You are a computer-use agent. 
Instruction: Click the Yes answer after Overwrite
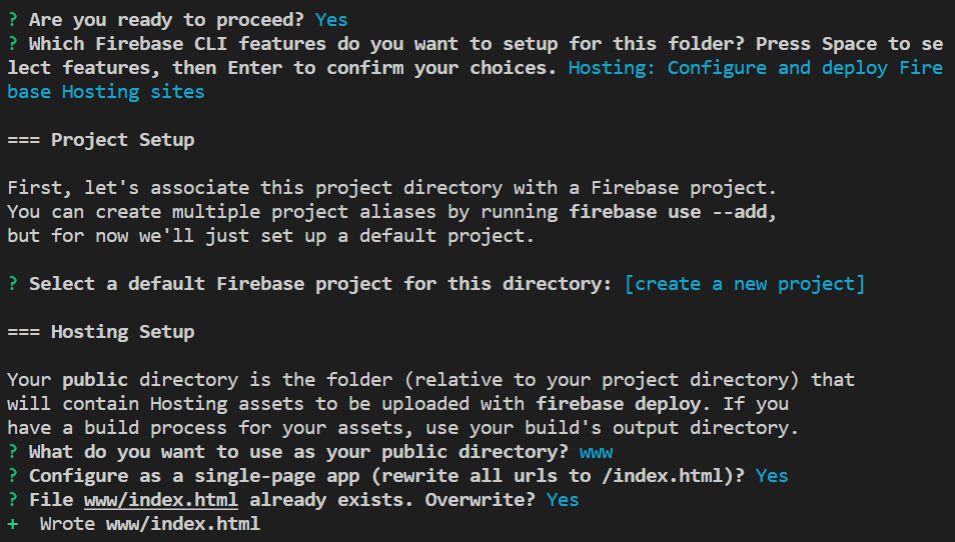click(x=562, y=500)
